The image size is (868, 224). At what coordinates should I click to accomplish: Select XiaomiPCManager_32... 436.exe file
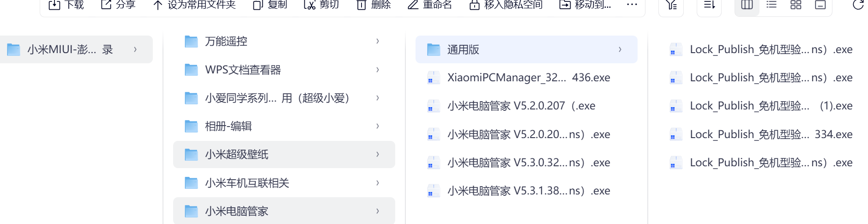[526, 78]
